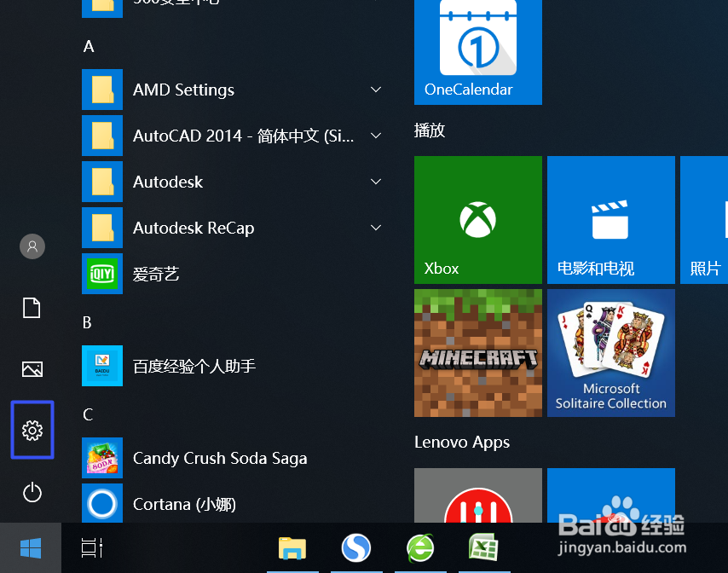Expand the AutoCAD 2014 folder chevron
This screenshot has width=728, height=573.
pos(376,135)
